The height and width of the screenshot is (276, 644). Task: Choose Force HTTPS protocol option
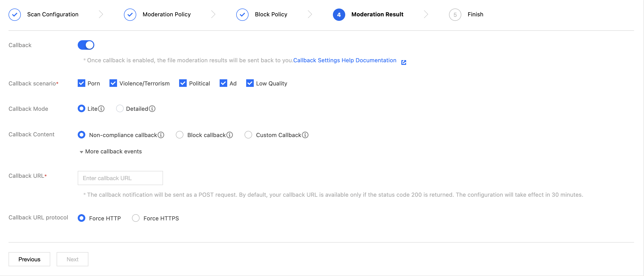click(136, 218)
